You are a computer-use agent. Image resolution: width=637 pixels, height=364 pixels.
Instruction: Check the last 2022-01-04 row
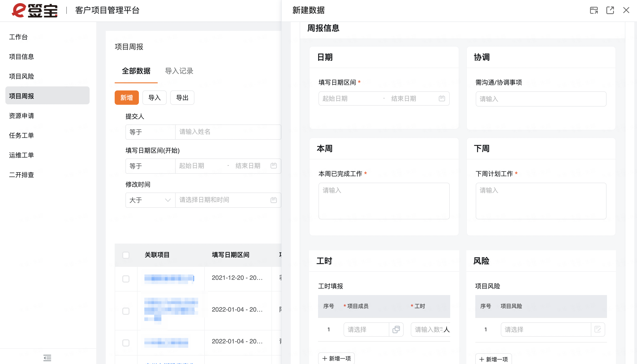click(126, 343)
